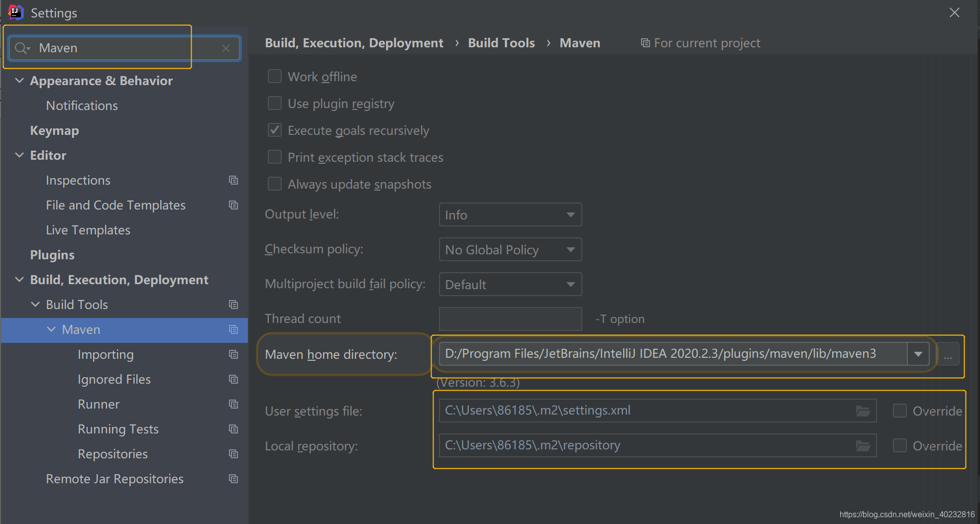Image resolution: width=980 pixels, height=524 pixels.
Task: Click Build Tools breadcrumb
Action: pos(501,43)
